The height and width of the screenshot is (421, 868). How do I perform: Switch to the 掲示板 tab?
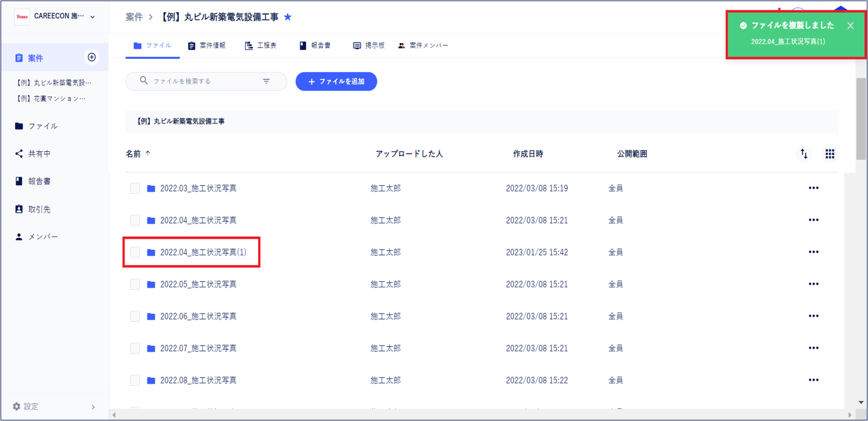[x=369, y=46]
